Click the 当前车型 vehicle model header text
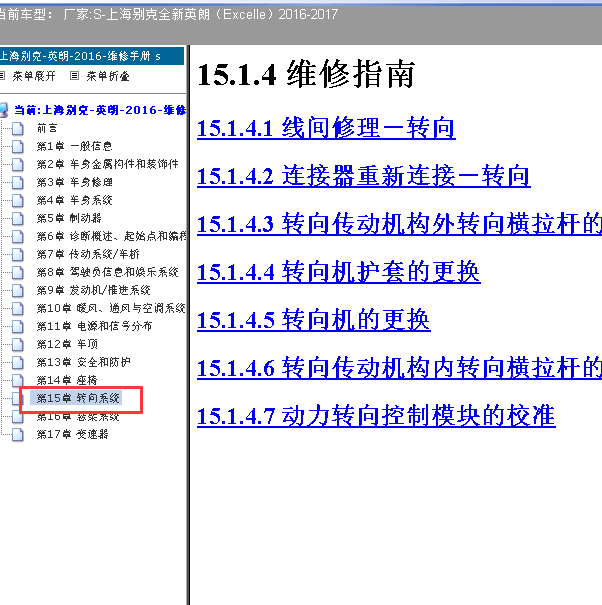 tap(168, 15)
